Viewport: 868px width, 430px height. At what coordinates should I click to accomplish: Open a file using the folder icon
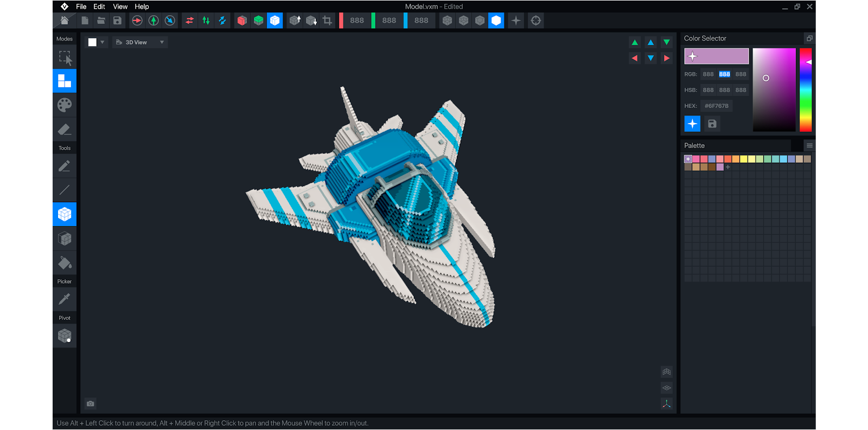tap(101, 21)
